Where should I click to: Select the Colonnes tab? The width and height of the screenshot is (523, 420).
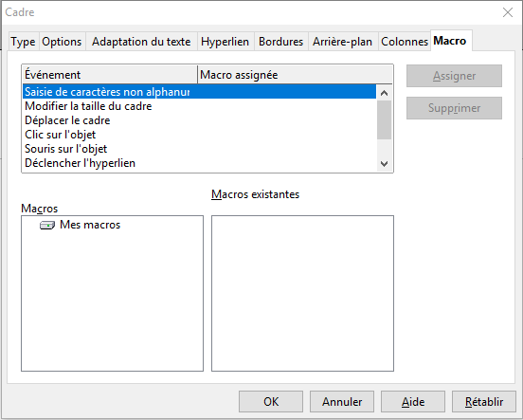click(x=405, y=42)
